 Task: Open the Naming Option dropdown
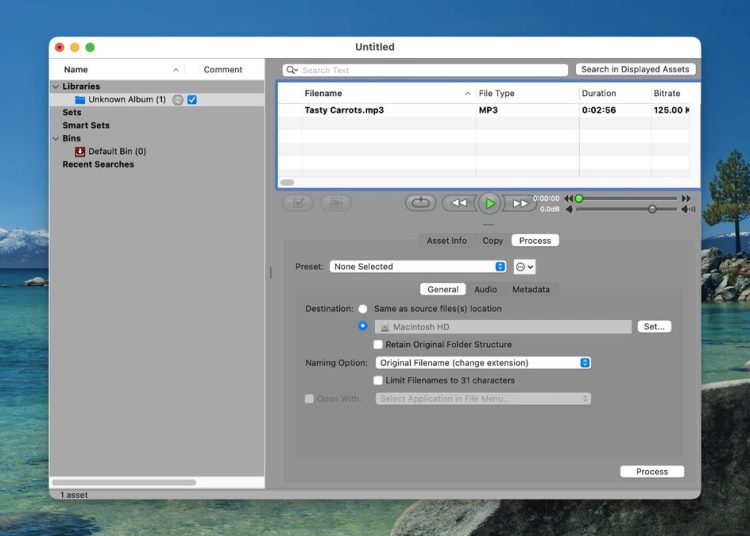click(484, 363)
